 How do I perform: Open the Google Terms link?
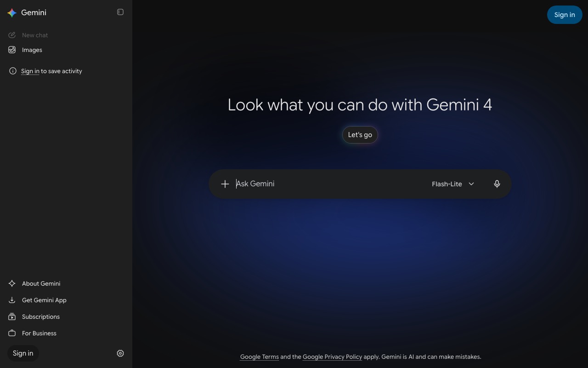click(x=260, y=357)
